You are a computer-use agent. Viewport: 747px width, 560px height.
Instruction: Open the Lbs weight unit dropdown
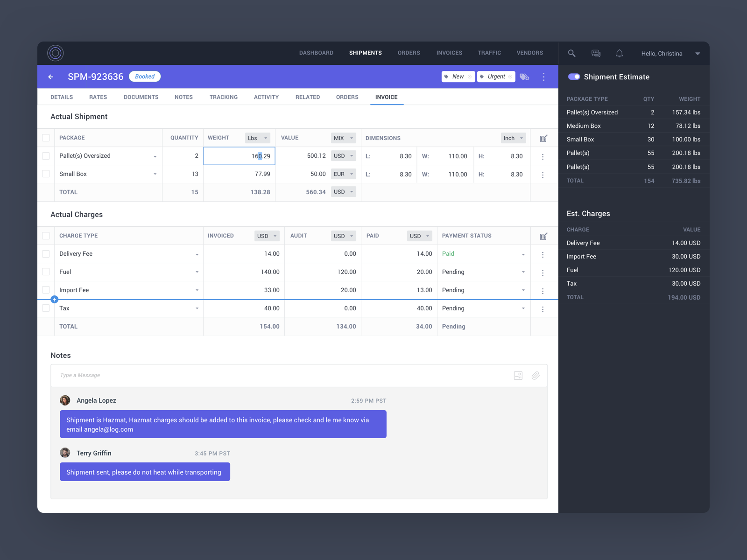(257, 138)
